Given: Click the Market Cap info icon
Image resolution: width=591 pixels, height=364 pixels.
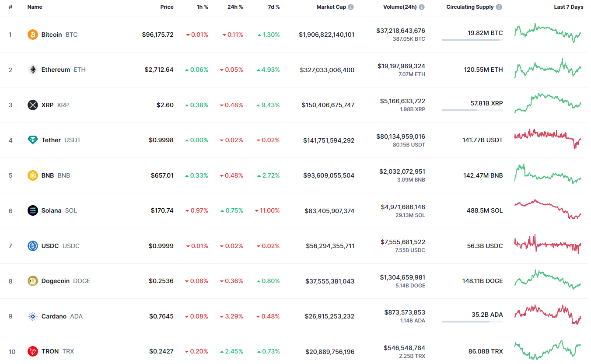Looking at the screenshot, I should coord(351,7).
